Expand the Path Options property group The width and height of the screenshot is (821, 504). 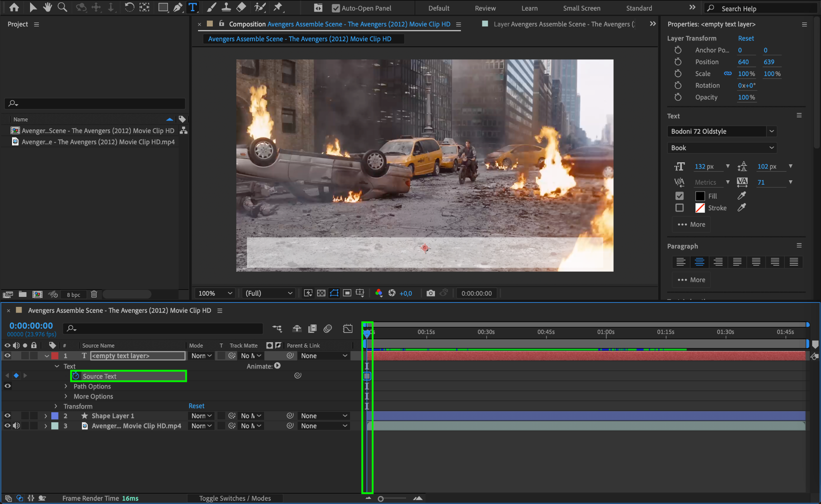[x=66, y=386]
